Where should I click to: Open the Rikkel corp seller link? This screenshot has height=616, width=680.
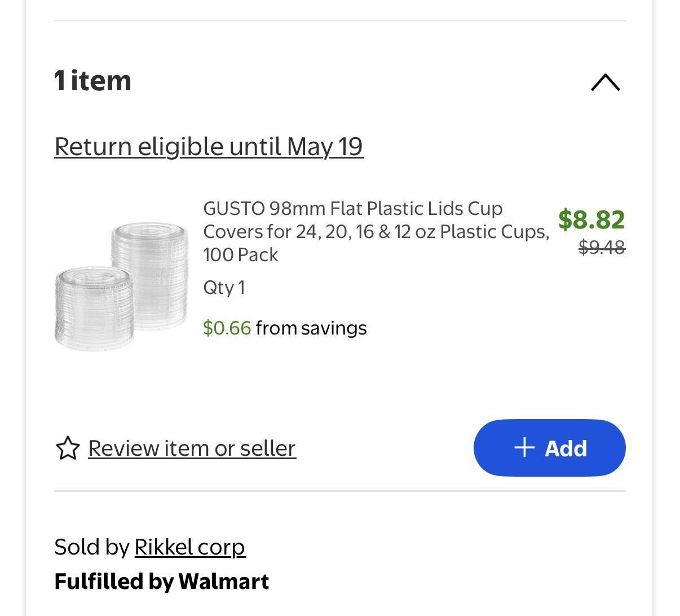[189, 547]
